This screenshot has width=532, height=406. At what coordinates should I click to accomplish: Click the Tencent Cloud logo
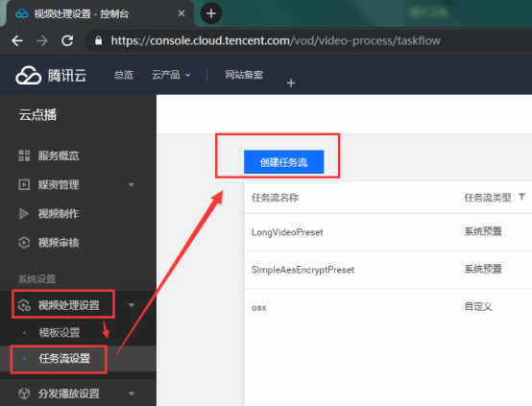(x=51, y=75)
